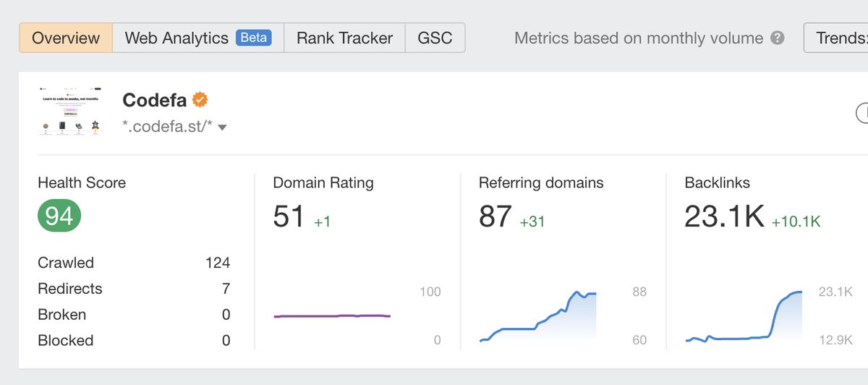This screenshot has height=385, width=868.
Task: Click the Domain Rating value 51
Action: pyautogui.click(x=289, y=216)
